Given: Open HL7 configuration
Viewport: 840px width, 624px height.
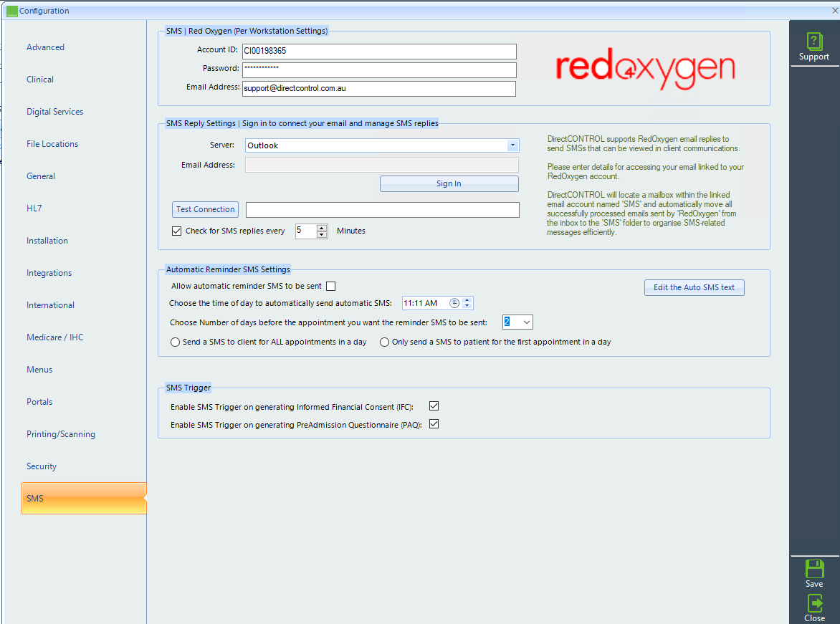Looking at the screenshot, I should coord(34,208).
